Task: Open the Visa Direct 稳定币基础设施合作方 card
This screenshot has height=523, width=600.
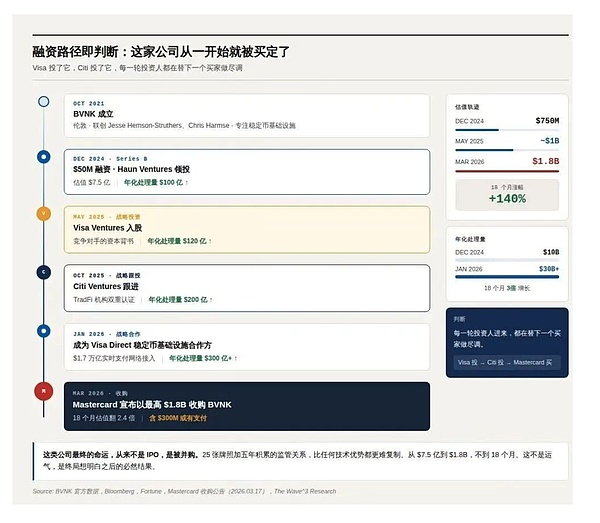Action: 247,346
